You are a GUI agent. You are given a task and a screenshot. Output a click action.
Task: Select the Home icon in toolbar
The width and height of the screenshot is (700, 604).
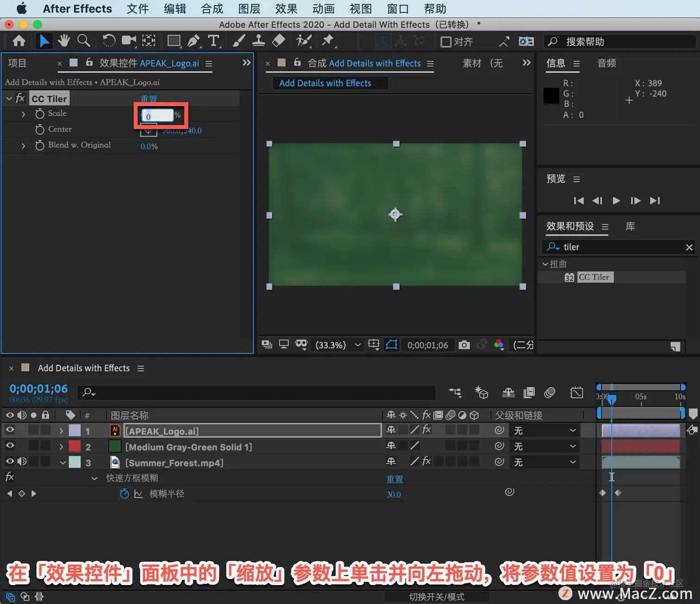click(x=19, y=41)
